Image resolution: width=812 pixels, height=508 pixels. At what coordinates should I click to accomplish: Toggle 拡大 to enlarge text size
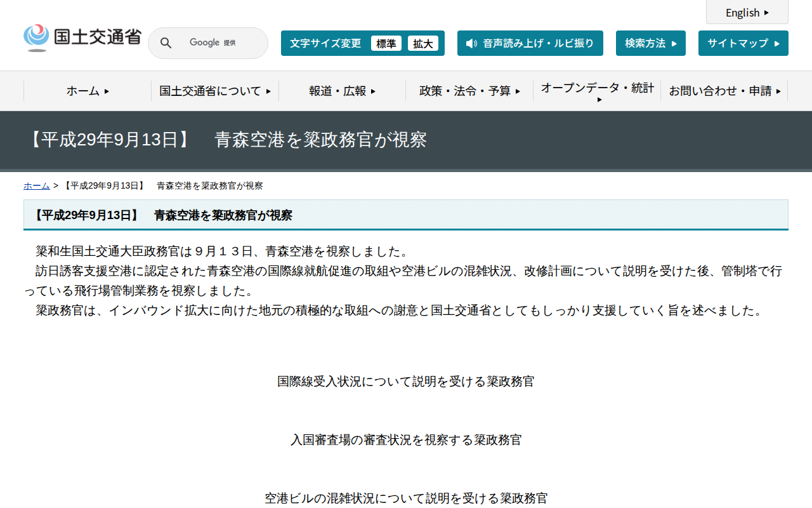pyautogui.click(x=423, y=43)
